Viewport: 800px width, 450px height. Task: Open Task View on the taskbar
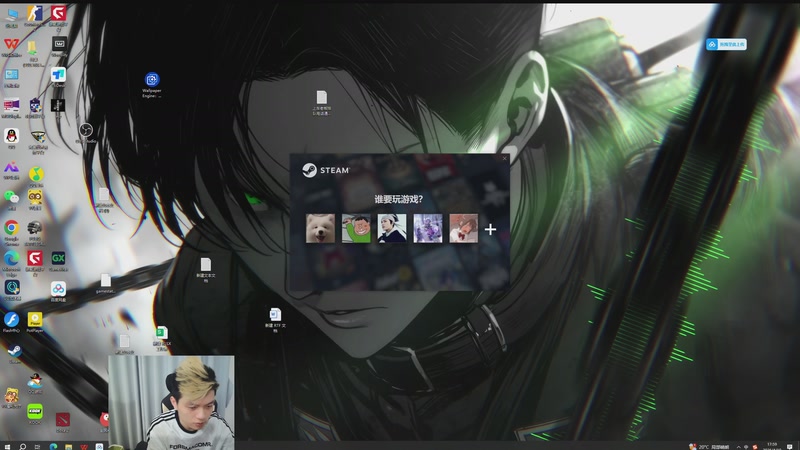click(x=37, y=446)
